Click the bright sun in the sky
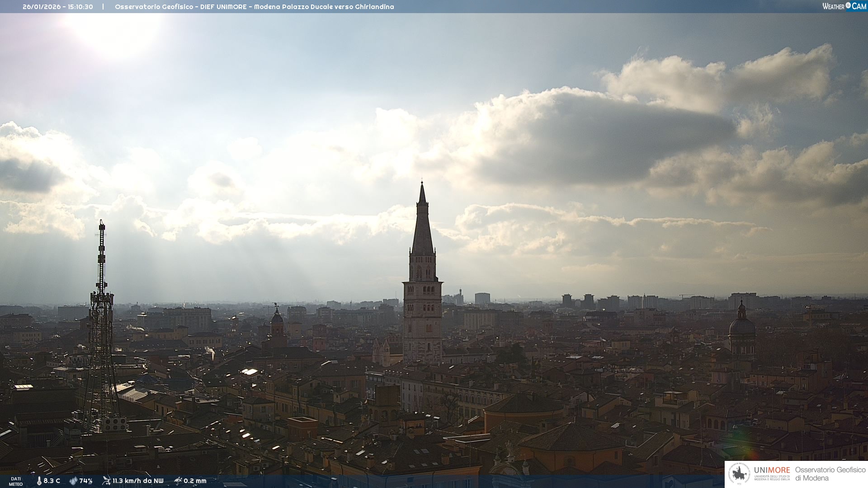Viewport: 868px width, 488px height. click(x=115, y=32)
